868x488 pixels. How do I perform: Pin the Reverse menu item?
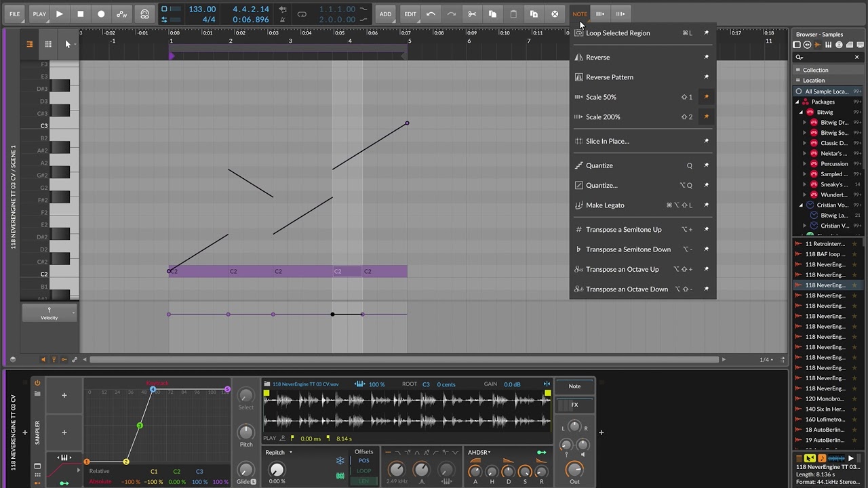tap(706, 57)
